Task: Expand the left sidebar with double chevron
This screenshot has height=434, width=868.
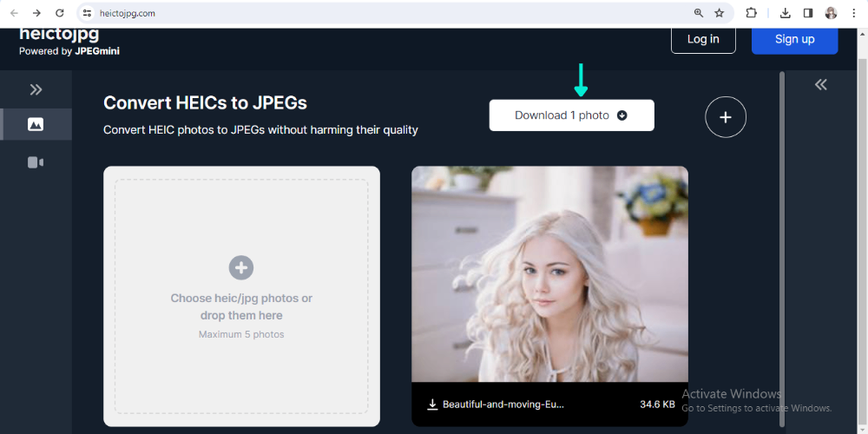Action: 36,89
